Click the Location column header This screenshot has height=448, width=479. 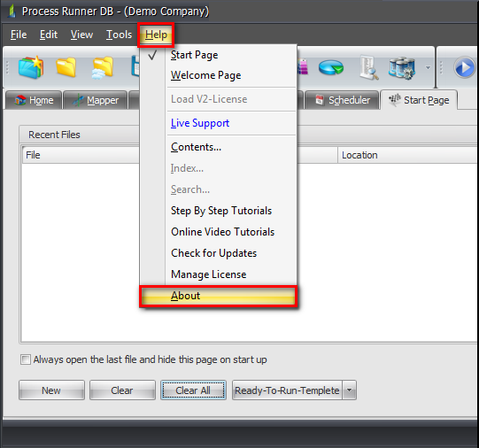click(x=407, y=155)
